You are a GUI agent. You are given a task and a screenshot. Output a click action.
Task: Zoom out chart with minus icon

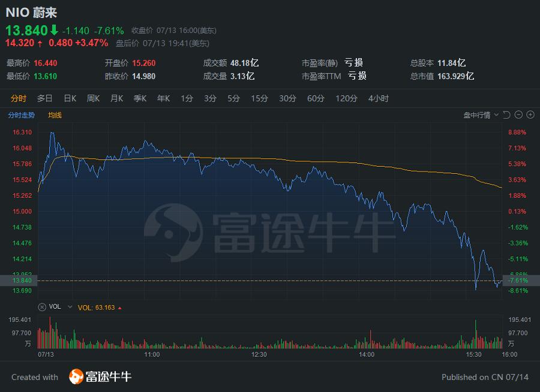[518, 115]
